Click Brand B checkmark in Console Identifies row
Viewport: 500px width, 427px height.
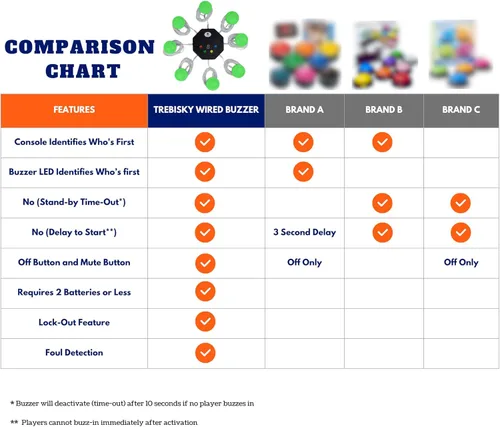tap(382, 142)
